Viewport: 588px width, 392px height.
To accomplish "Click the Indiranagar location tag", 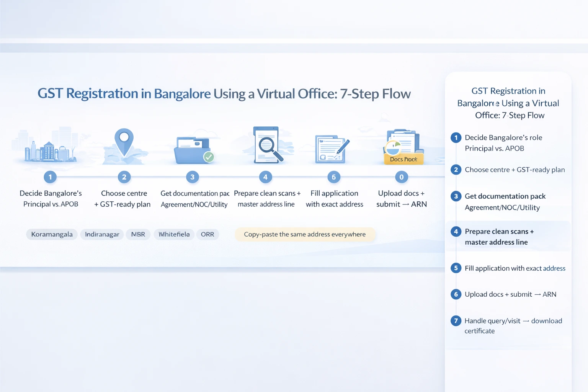I will point(102,234).
